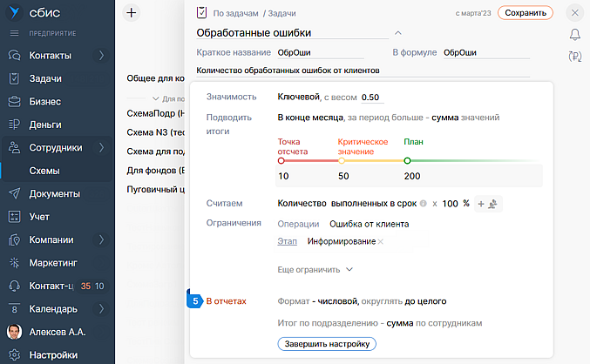Open Документы in the sidebar
The width and height of the screenshot is (590, 364).
[x=54, y=193]
